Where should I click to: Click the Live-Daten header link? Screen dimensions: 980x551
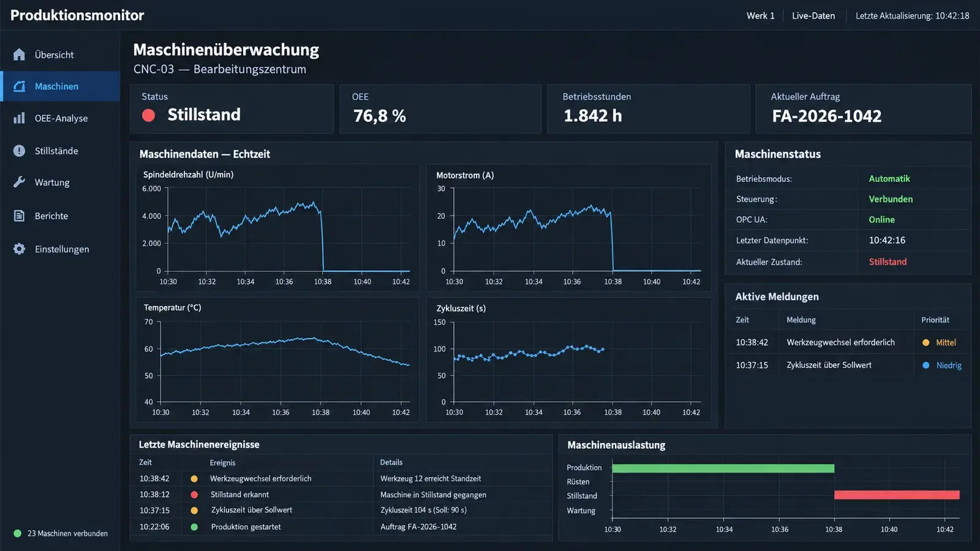pos(813,16)
